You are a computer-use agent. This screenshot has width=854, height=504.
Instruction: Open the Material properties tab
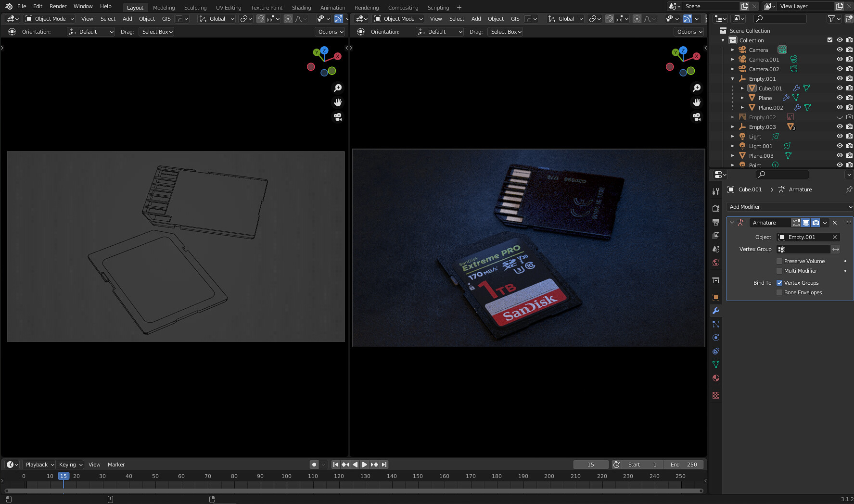point(716,378)
